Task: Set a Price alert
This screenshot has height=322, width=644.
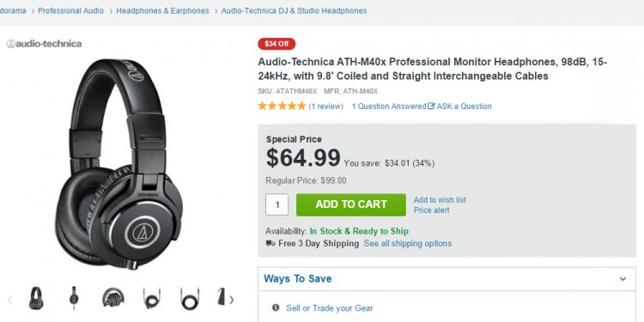Action: [431, 210]
